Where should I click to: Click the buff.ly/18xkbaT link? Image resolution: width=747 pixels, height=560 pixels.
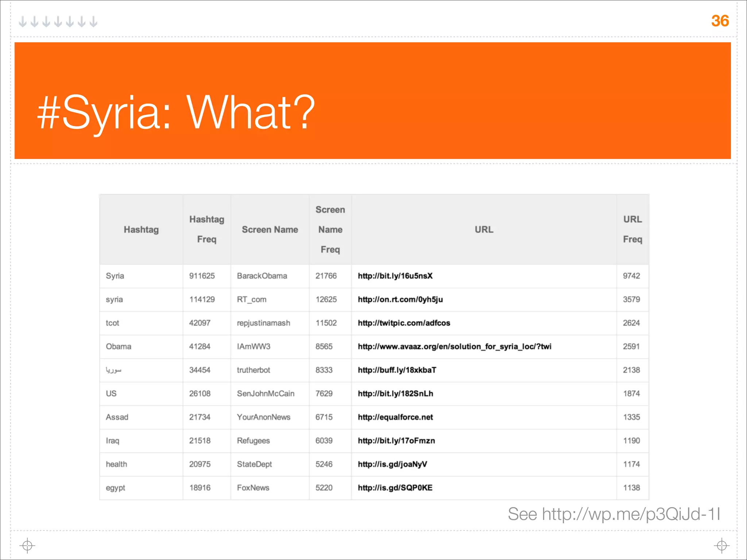coord(397,370)
